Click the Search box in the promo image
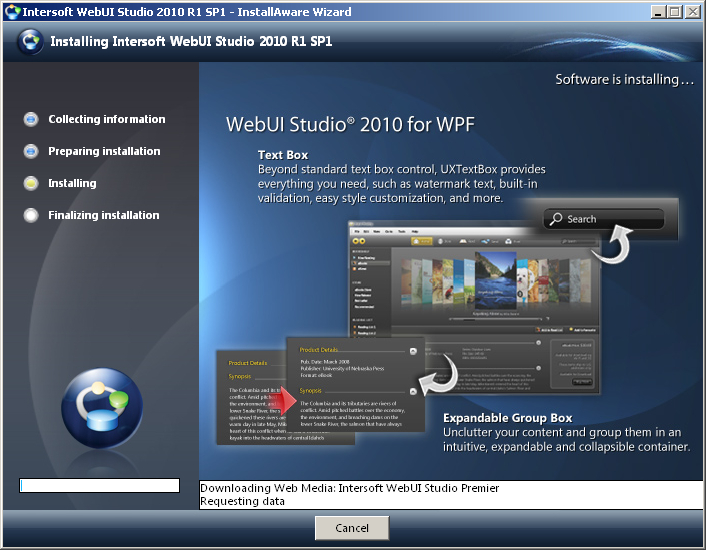The width and height of the screenshot is (706, 550). click(604, 219)
